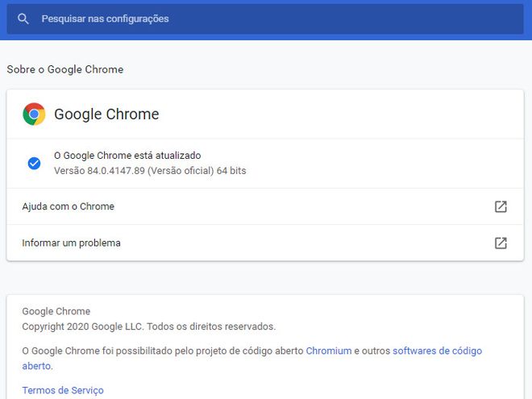Open external link icon beside Ajuda com o Chrome

pyautogui.click(x=501, y=206)
